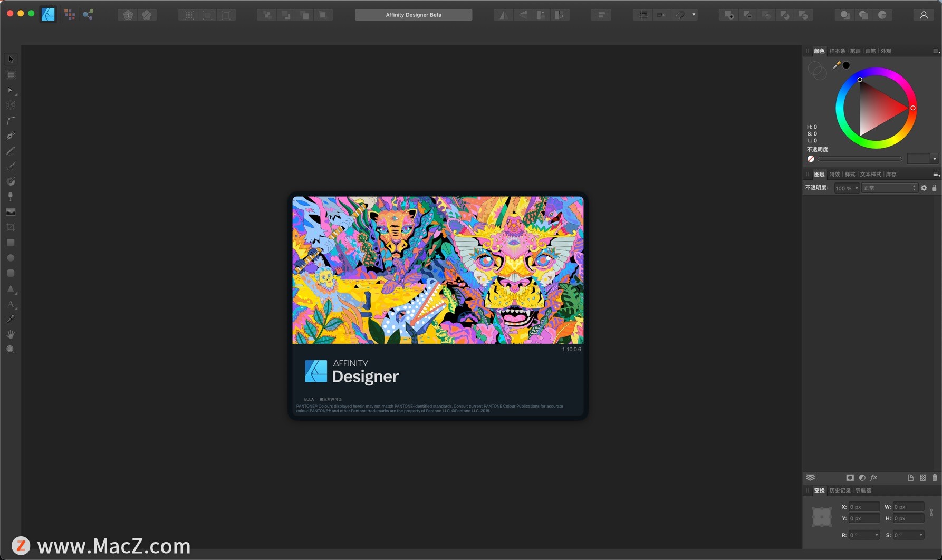The height and width of the screenshot is (560, 942).
Task: Open the EULA link on splash
Action: pos(309,399)
